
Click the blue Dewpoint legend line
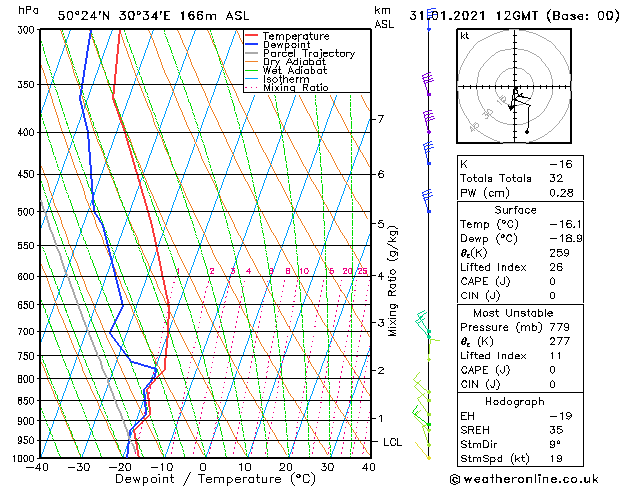(x=251, y=44)
